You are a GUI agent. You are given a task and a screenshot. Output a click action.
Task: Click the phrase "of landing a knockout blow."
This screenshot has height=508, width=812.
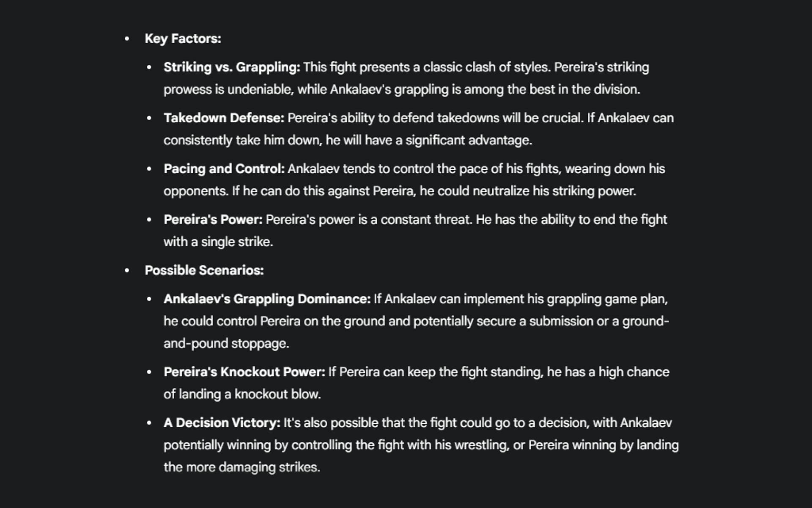pyautogui.click(x=242, y=394)
